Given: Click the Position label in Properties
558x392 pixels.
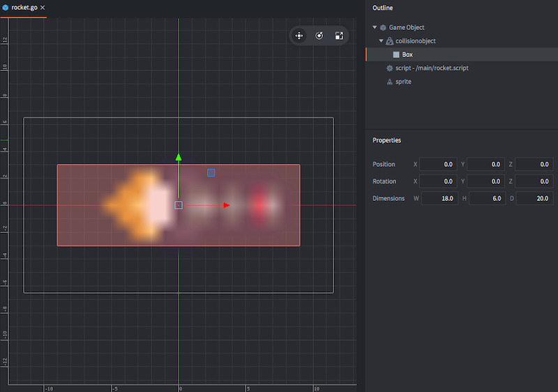Looking at the screenshot, I should click(x=384, y=165).
